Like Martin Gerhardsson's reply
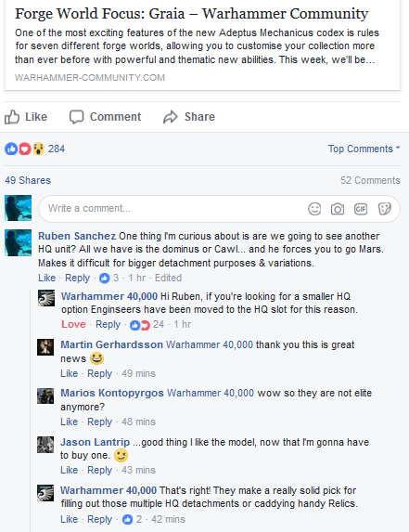The image size is (409, 532). click(x=70, y=373)
